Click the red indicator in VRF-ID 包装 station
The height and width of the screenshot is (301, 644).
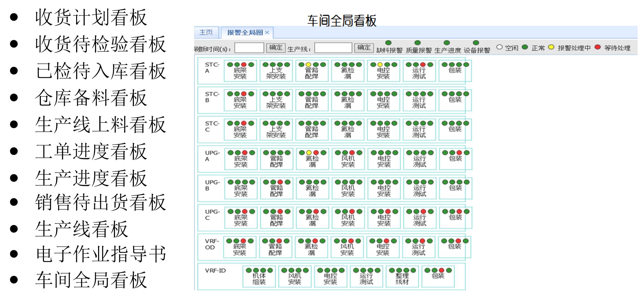click(442, 270)
